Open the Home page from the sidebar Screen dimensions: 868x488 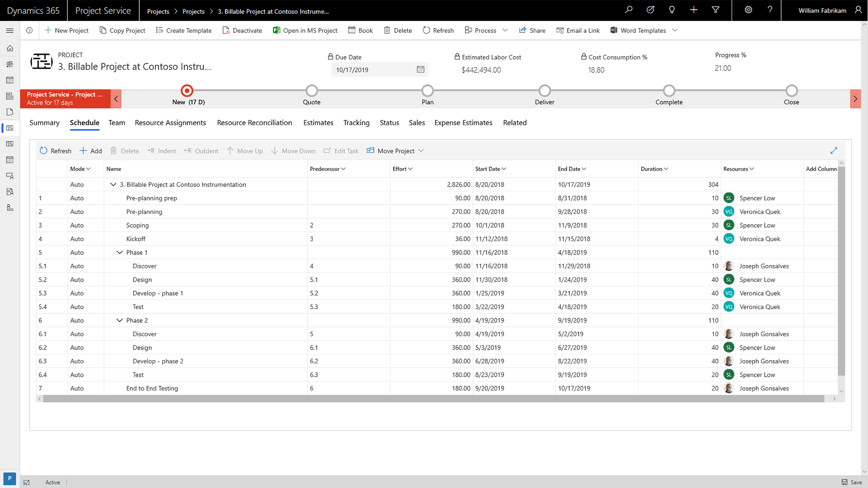pyautogui.click(x=10, y=48)
